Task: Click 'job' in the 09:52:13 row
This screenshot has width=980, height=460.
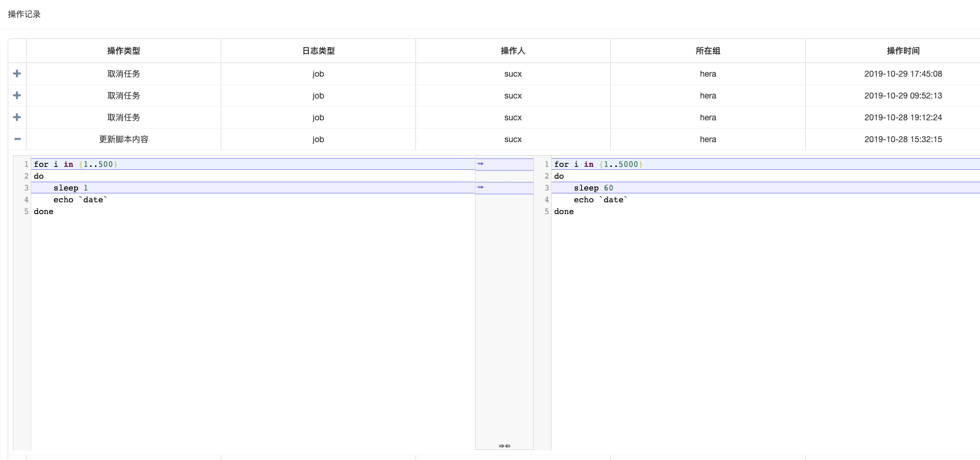Action: coord(319,96)
